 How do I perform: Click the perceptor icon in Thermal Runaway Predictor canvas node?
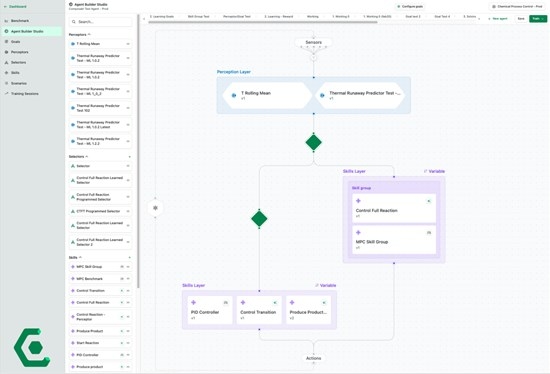322,95
